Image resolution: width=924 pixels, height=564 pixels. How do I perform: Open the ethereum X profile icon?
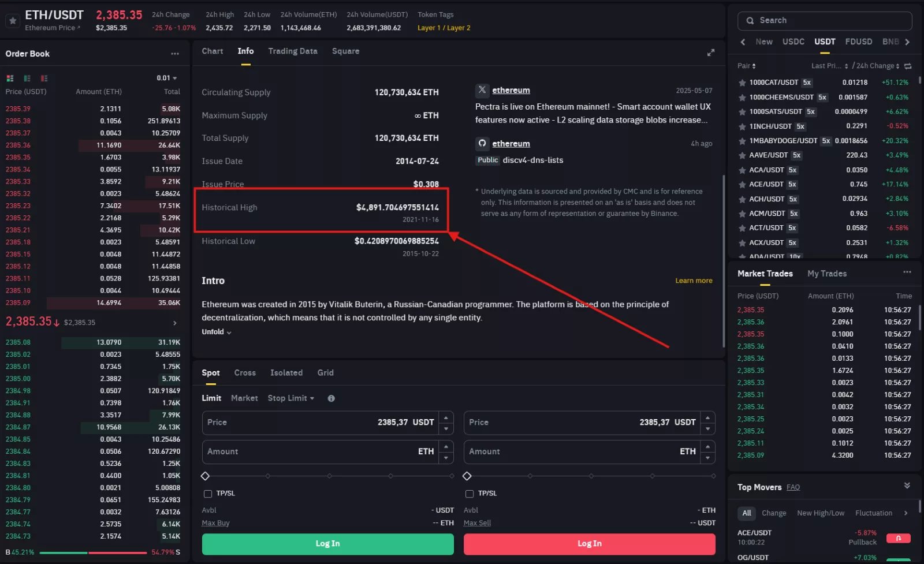[482, 90]
